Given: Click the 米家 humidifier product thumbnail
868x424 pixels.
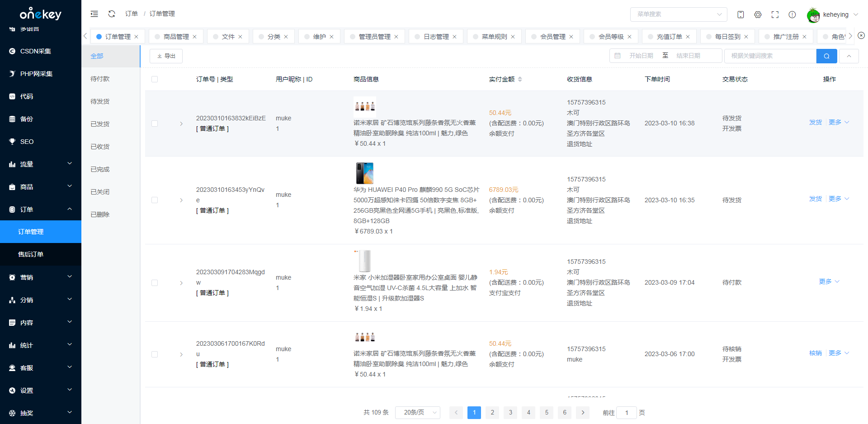Looking at the screenshot, I should click(365, 261).
